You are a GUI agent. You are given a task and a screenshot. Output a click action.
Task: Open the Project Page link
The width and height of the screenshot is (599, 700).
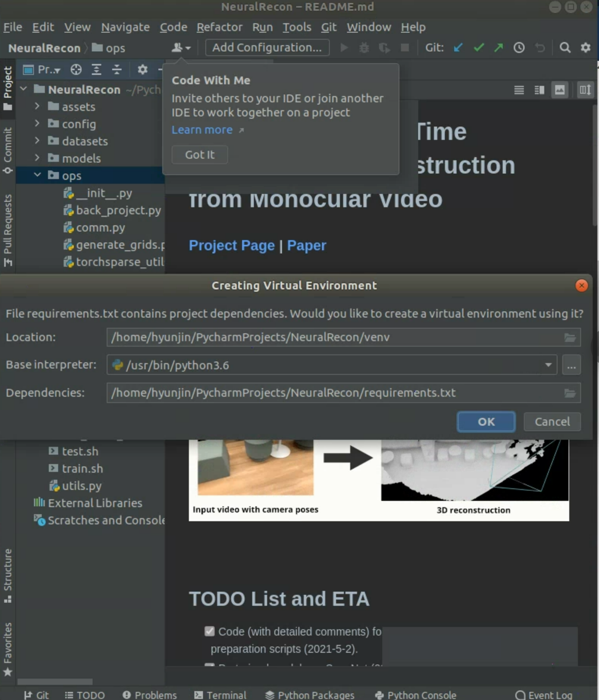point(232,245)
